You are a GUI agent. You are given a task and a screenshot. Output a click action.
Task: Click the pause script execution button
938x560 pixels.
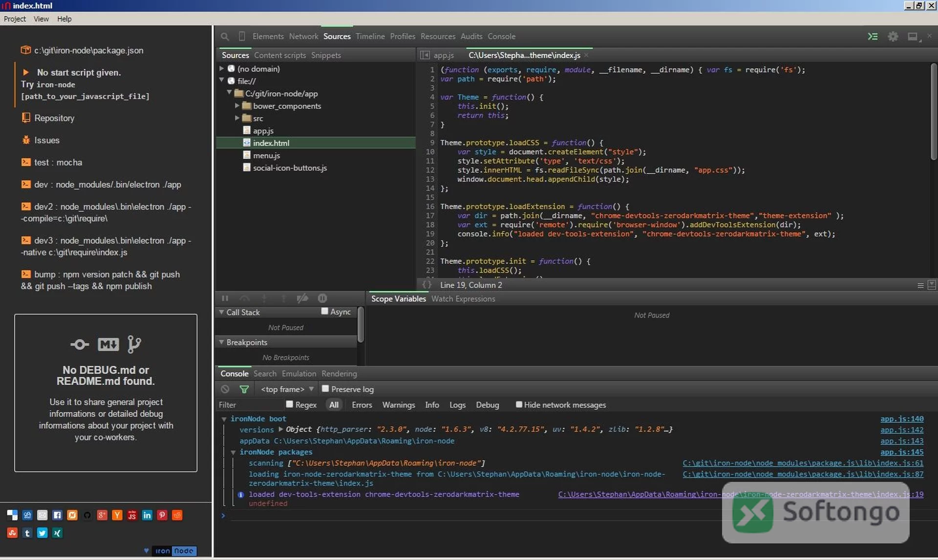[225, 298]
